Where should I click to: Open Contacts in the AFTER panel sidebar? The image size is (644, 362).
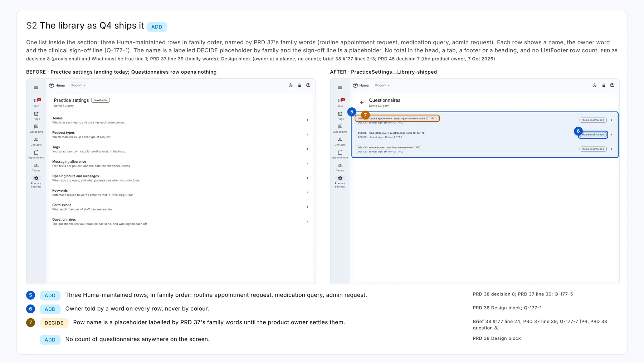pyautogui.click(x=340, y=141)
